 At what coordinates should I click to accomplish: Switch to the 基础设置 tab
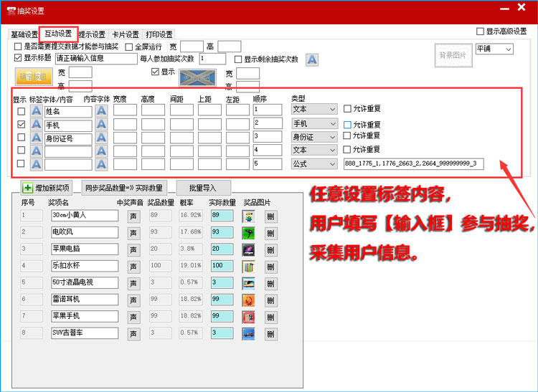click(24, 34)
